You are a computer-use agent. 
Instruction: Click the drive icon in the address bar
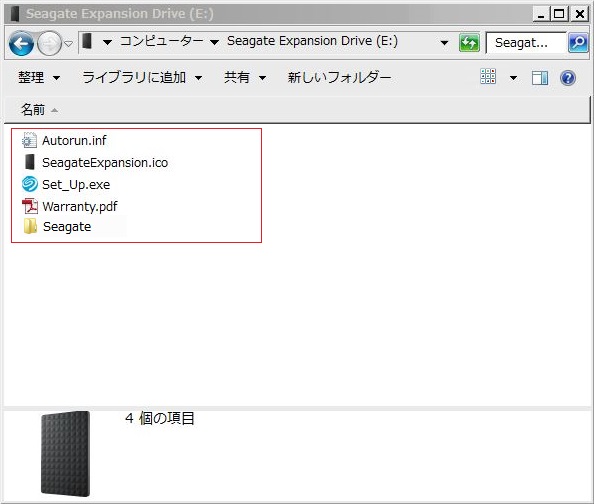pyautogui.click(x=87, y=41)
